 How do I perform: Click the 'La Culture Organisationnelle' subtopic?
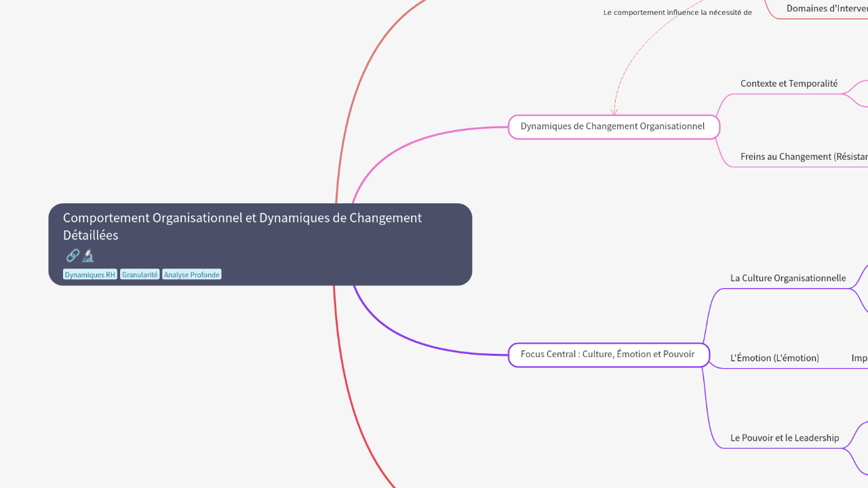coord(787,277)
